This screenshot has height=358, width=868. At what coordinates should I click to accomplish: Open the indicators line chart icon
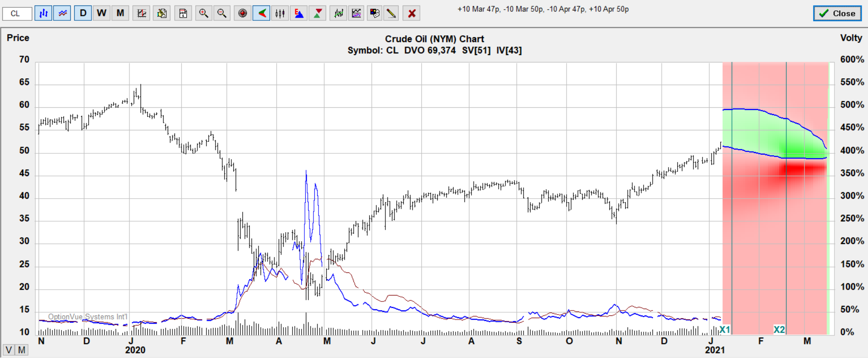pos(357,13)
